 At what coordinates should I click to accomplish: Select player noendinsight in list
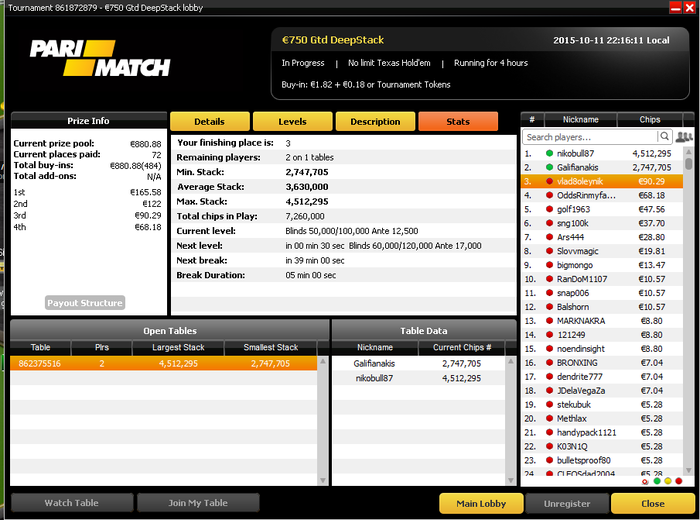(x=602, y=349)
